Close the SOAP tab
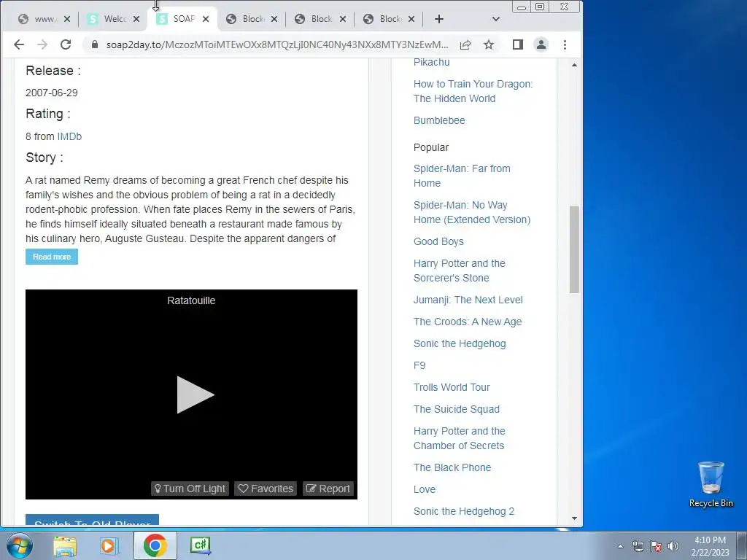 coord(205,19)
